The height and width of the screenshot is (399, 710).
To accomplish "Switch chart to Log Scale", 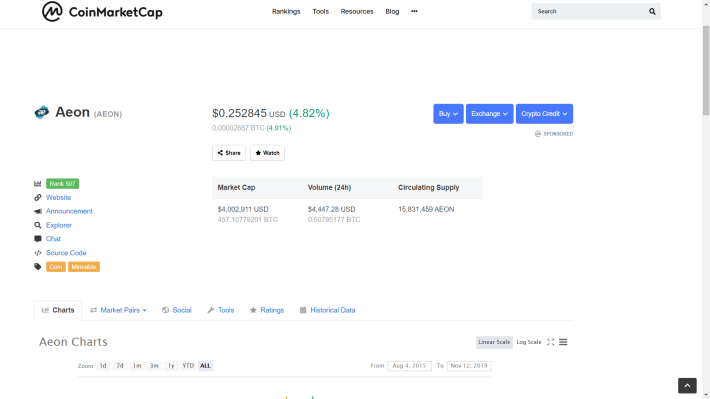I will tap(528, 342).
